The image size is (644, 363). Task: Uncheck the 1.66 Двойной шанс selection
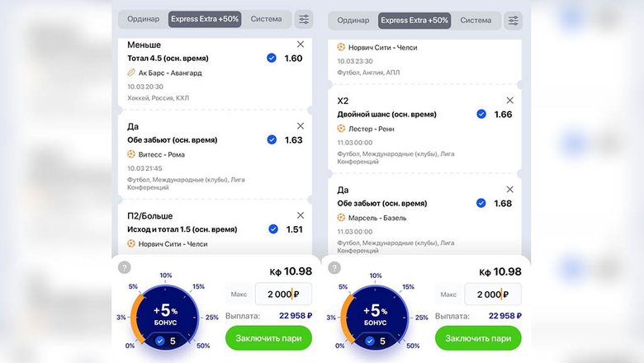[481, 114]
